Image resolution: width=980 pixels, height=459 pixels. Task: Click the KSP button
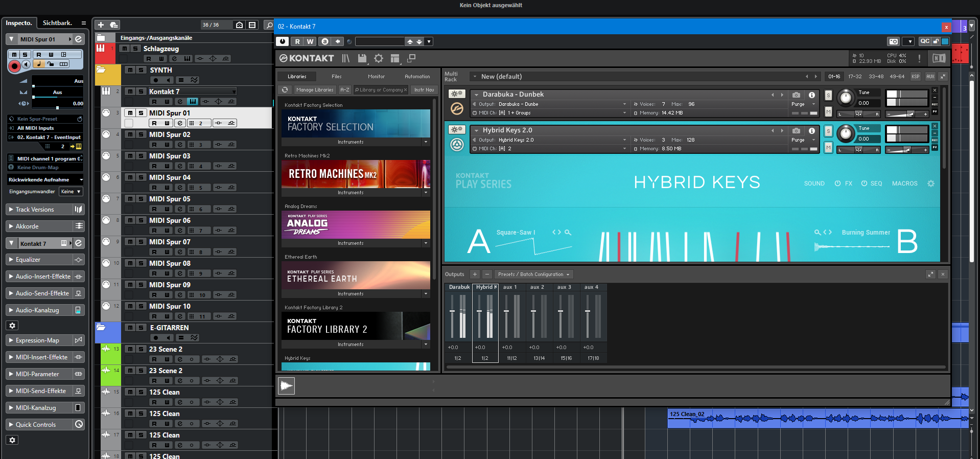tap(916, 77)
